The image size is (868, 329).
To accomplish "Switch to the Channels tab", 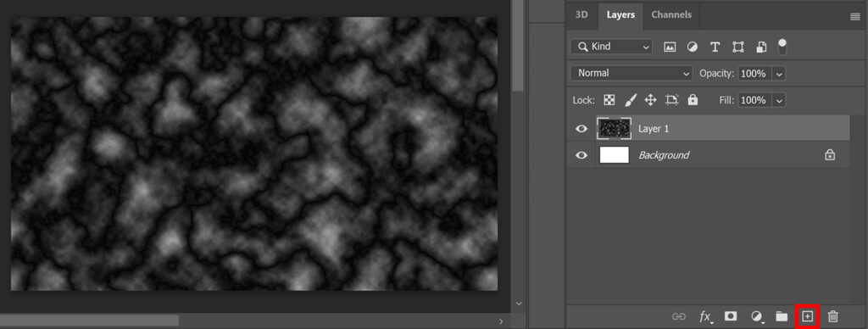I will [671, 15].
